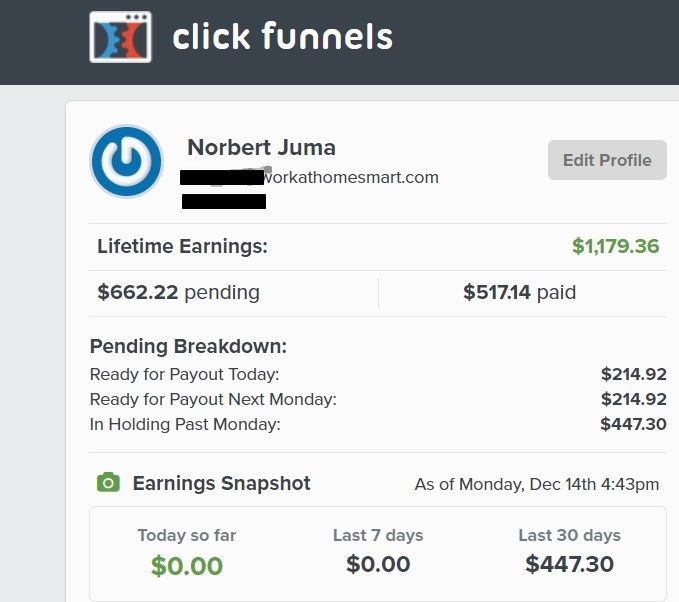Click the green $0.00 today earnings
The image size is (679, 602).
tap(187, 566)
